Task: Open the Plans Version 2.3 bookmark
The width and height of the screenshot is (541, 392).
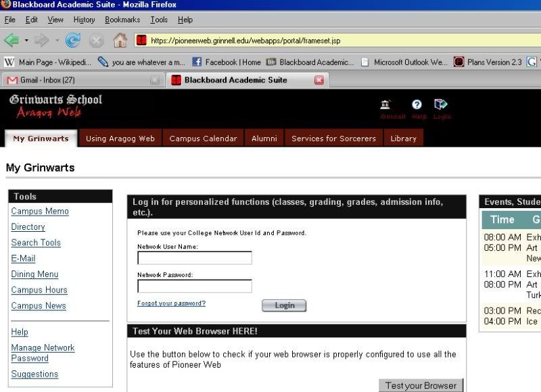Action: 488,62
